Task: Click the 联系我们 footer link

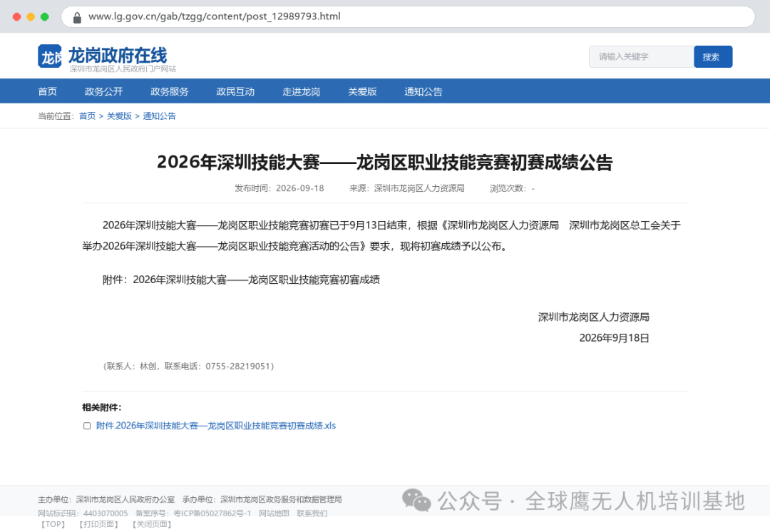Action: click(x=312, y=513)
